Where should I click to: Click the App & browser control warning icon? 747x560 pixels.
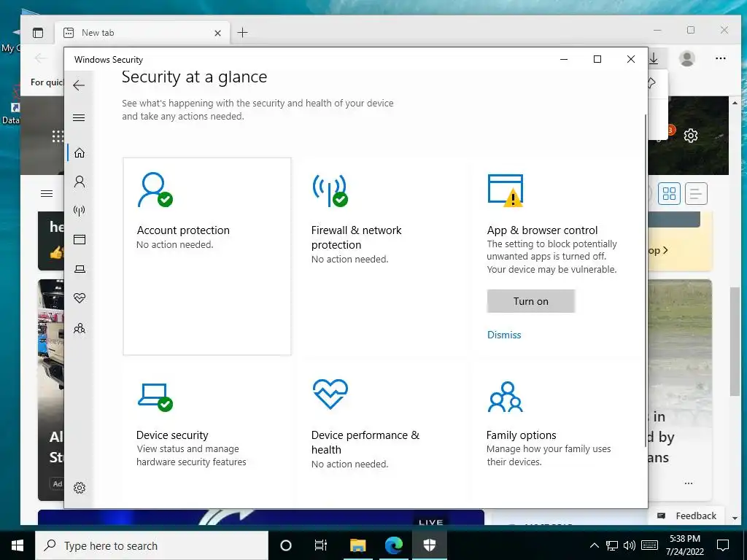[506, 190]
